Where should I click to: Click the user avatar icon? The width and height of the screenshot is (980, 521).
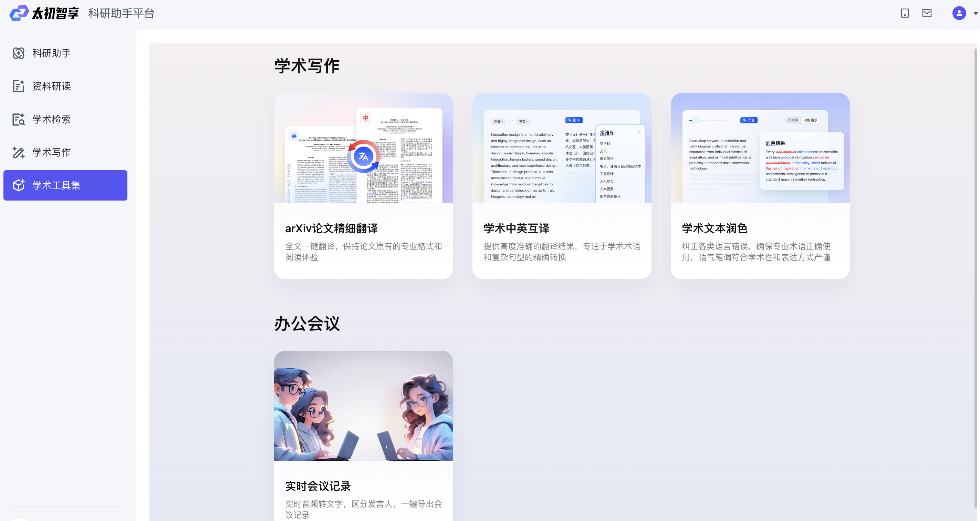959,13
